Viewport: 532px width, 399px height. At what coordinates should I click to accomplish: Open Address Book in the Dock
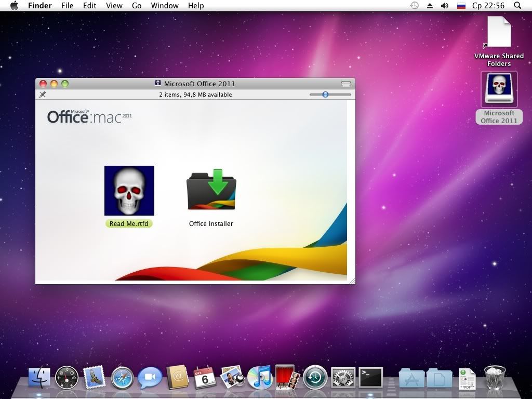tap(177, 377)
